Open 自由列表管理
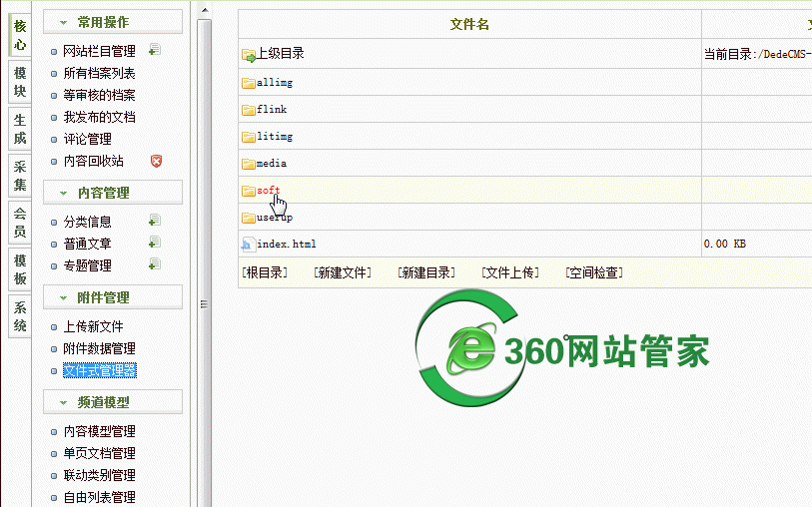The image size is (812, 507). 100,497
